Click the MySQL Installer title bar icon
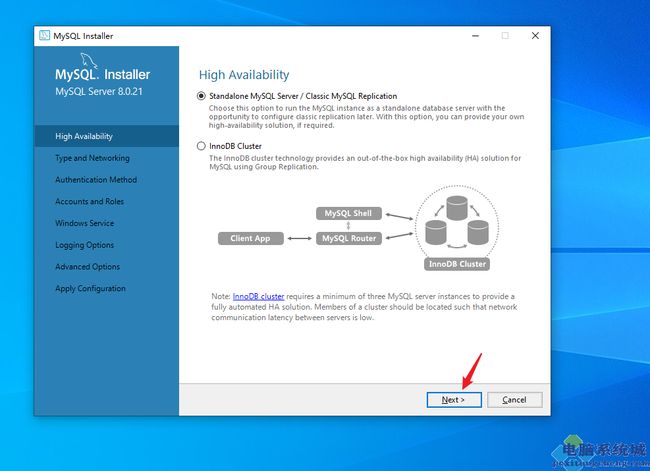Viewport: 650px width, 471px height. [44, 36]
